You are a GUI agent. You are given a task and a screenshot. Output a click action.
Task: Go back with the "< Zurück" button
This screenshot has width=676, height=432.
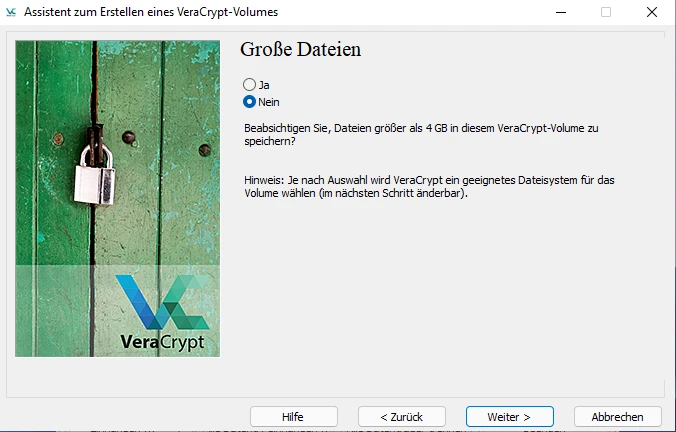(x=401, y=416)
